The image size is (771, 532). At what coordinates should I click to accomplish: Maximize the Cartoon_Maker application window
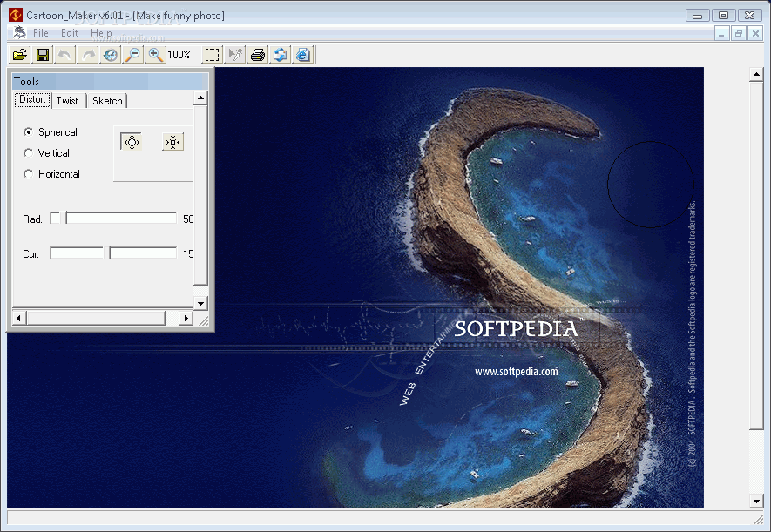[723, 15]
